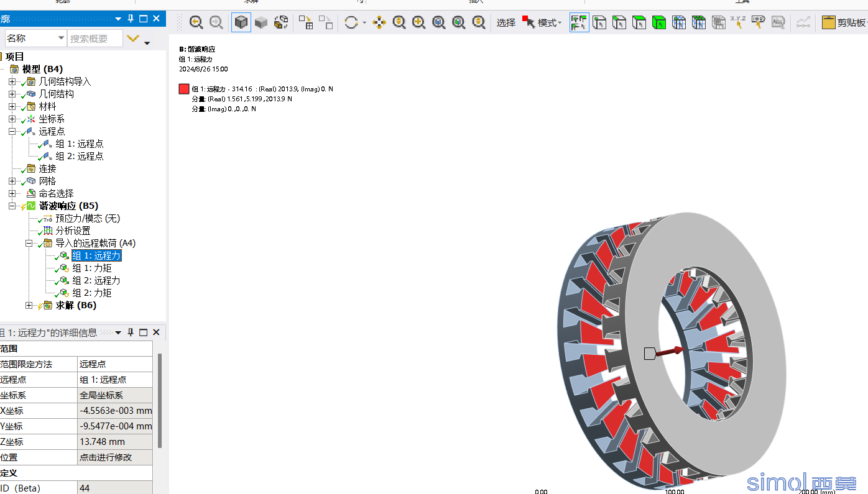Image resolution: width=868 pixels, height=494 pixels.
Task: Enable the vertex selection filter
Action: (599, 22)
